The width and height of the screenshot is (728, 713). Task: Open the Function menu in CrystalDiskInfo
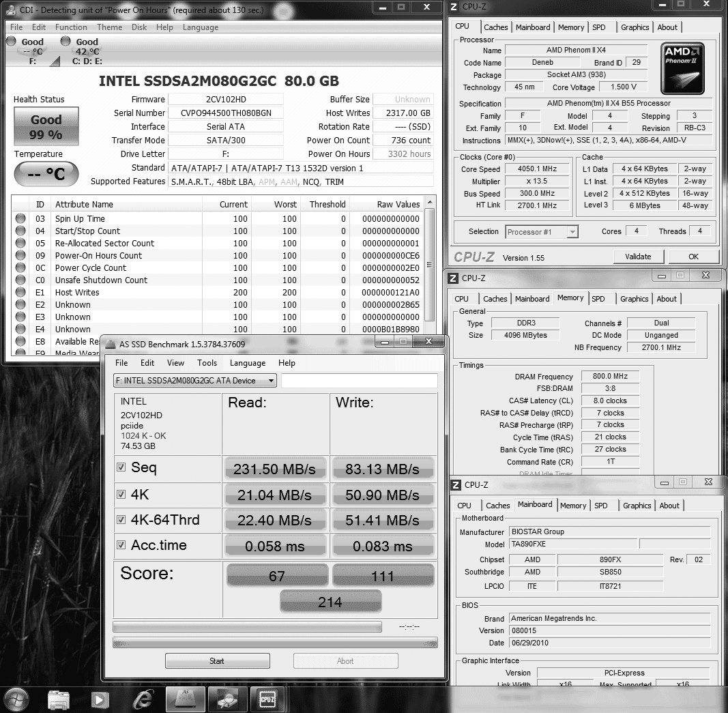click(x=71, y=27)
